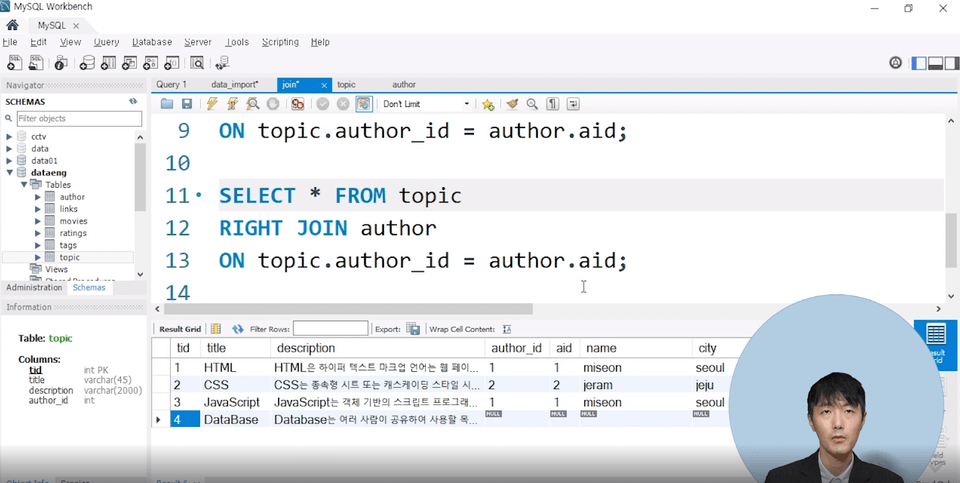Expand the data schema
The width and height of the screenshot is (960, 483).
point(9,149)
